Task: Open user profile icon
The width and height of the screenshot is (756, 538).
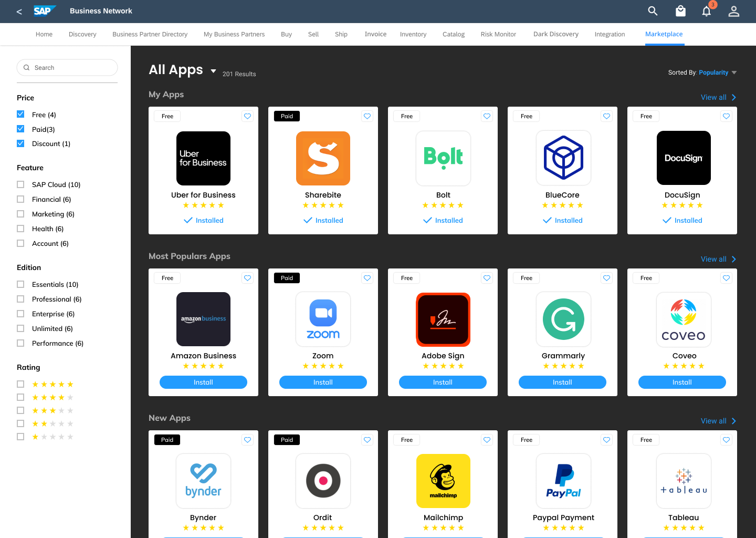Action: [734, 11]
